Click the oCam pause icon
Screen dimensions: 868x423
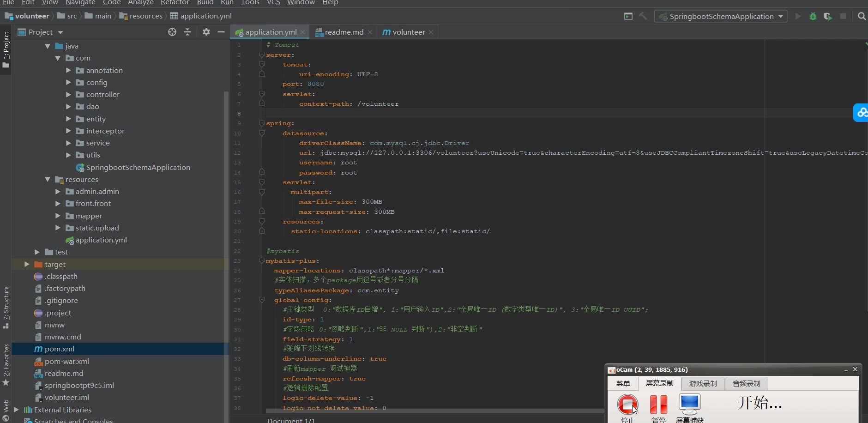coord(658,405)
